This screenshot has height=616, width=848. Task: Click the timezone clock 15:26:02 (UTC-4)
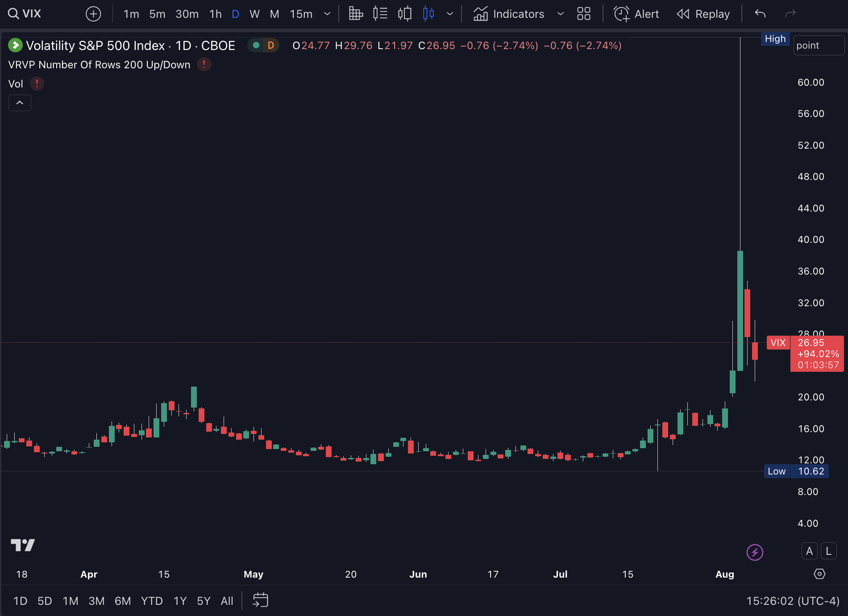(793, 601)
